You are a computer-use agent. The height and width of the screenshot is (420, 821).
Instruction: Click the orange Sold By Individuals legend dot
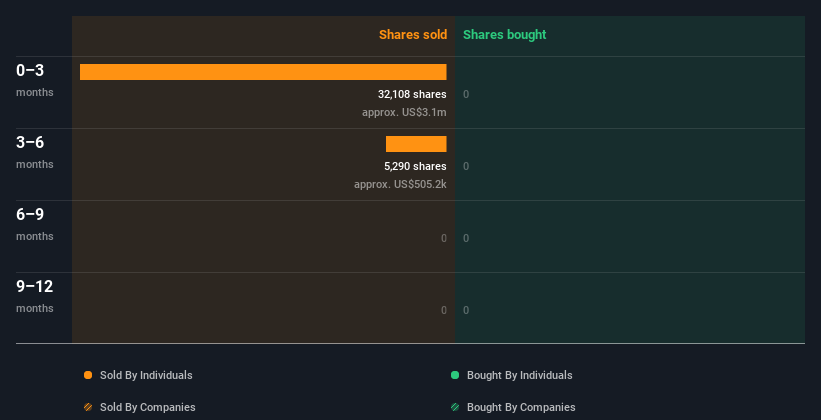[88, 375]
